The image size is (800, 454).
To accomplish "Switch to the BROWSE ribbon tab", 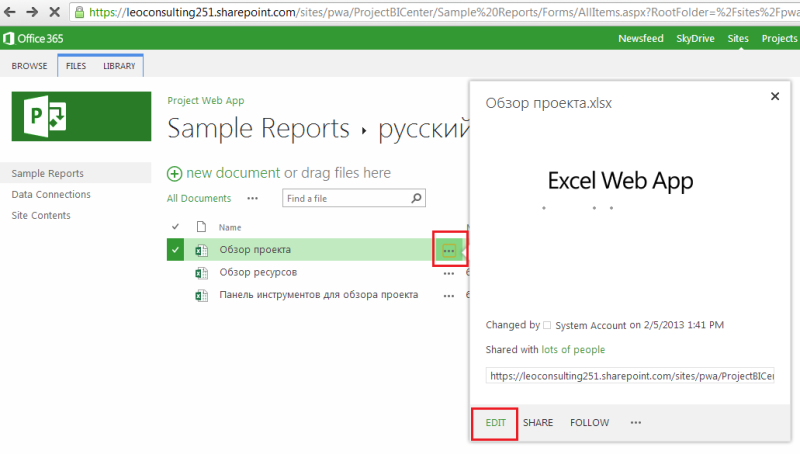I will pyautogui.click(x=29, y=66).
